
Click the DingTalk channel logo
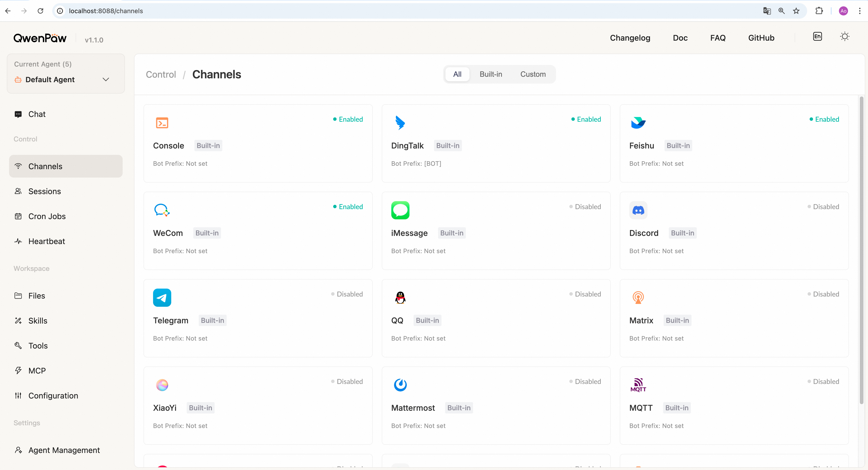pos(400,123)
